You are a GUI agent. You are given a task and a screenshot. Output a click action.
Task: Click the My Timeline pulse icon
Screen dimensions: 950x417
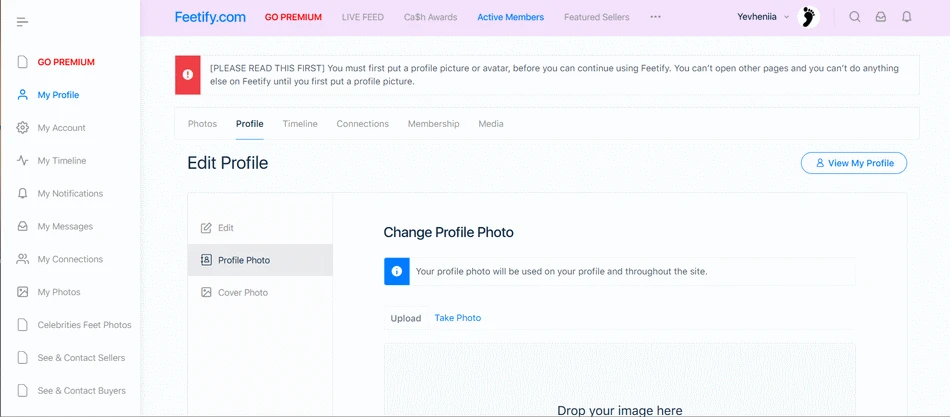pos(23,161)
